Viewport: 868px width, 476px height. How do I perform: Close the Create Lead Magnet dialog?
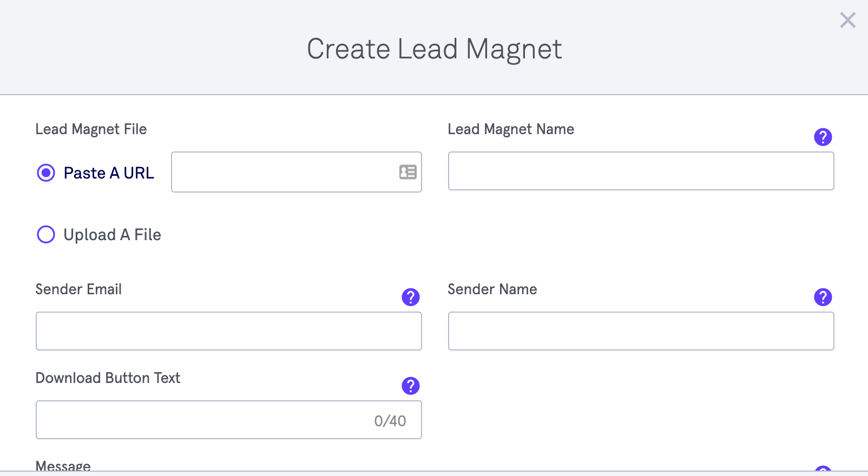click(x=847, y=20)
